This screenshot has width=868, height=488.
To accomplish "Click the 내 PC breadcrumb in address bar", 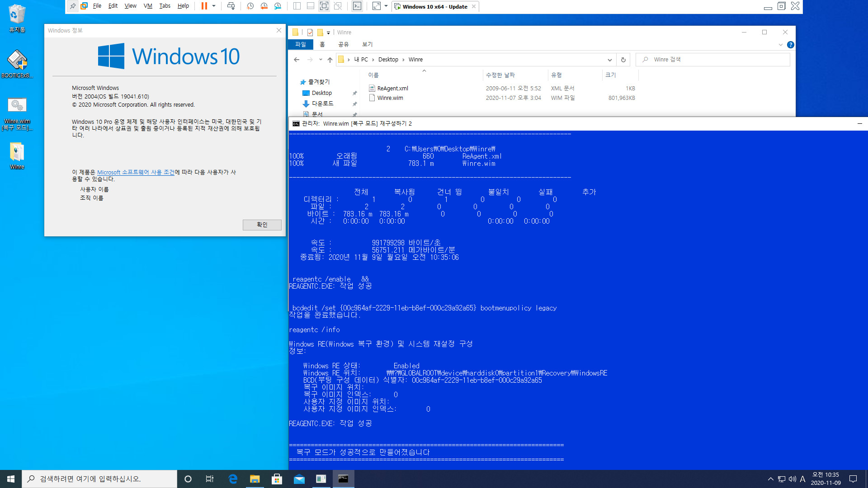I will pos(361,60).
